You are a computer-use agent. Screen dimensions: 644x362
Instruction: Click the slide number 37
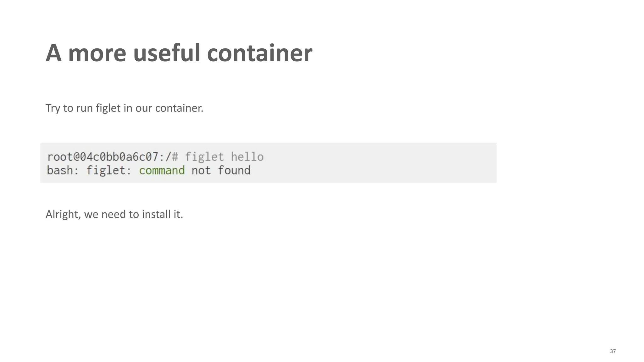point(613,351)
